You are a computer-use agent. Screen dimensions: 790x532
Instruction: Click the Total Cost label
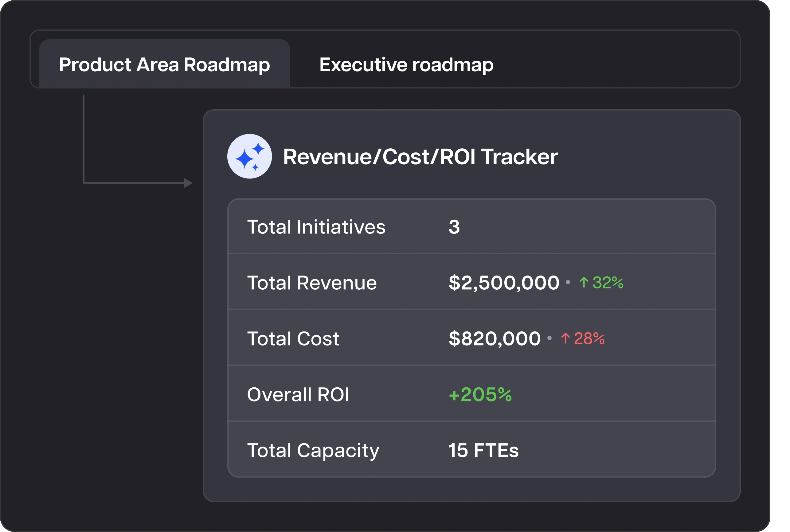click(x=293, y=338)
